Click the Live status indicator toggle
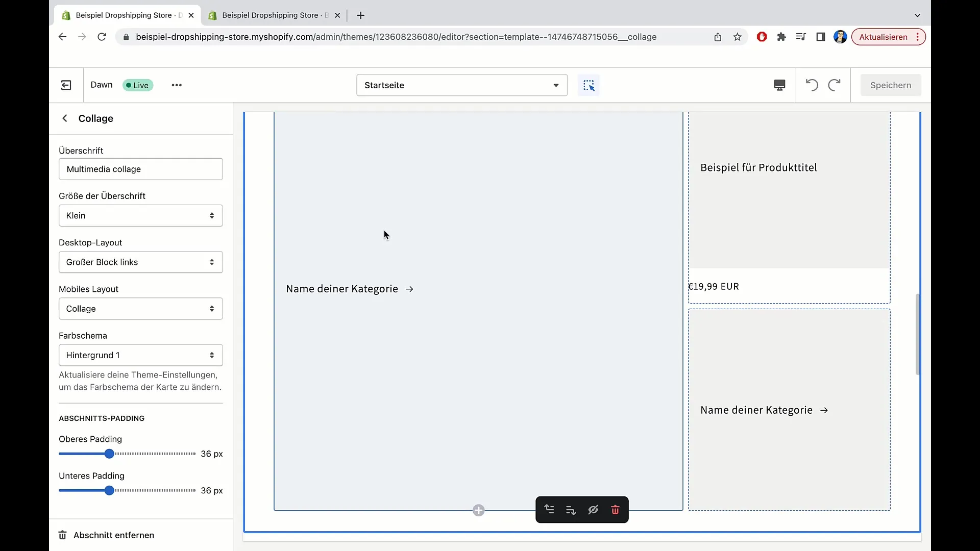The image size is (980, 551). tap(137, 85)
